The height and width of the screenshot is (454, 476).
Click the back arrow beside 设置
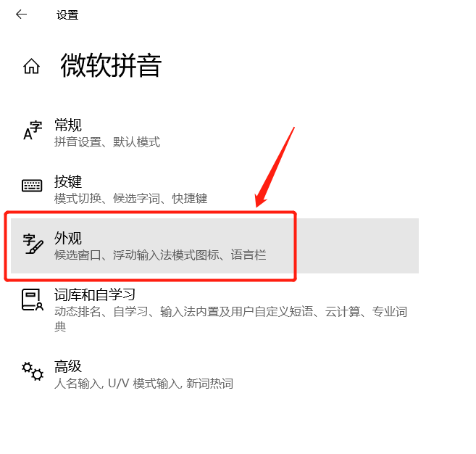click(21, 15)
